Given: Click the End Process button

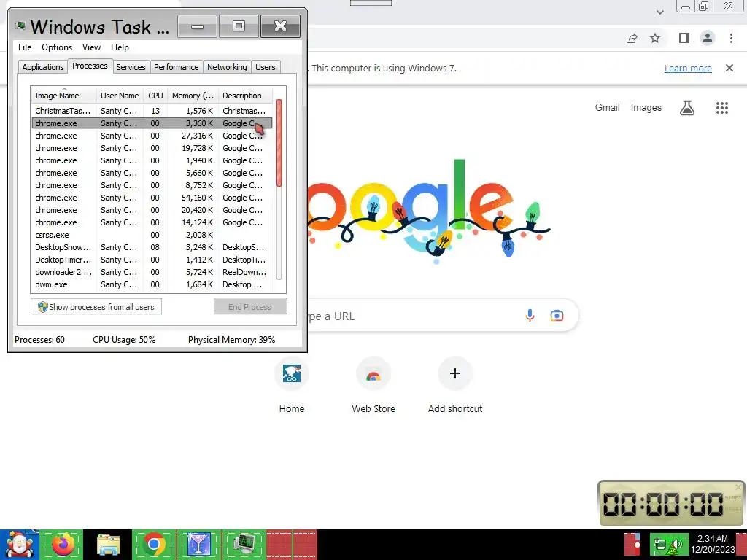Looking at the screenshot, I should 250,307.
